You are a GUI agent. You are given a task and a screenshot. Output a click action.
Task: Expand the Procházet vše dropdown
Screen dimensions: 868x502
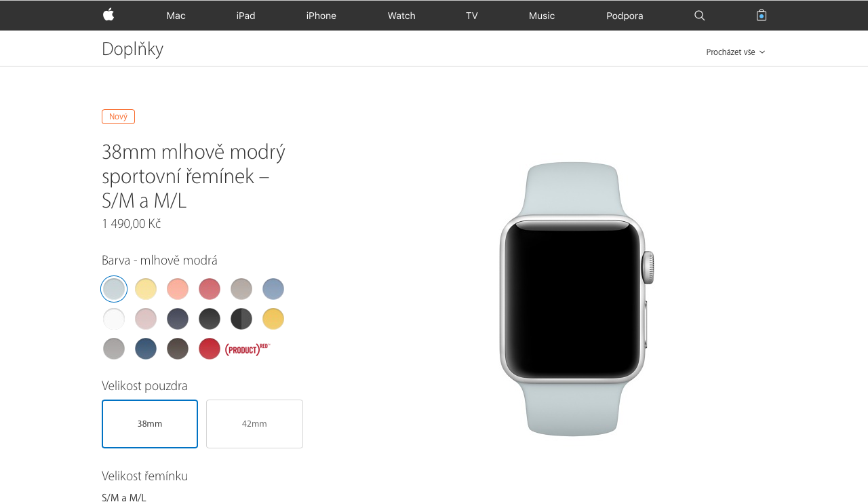point(736,52)
